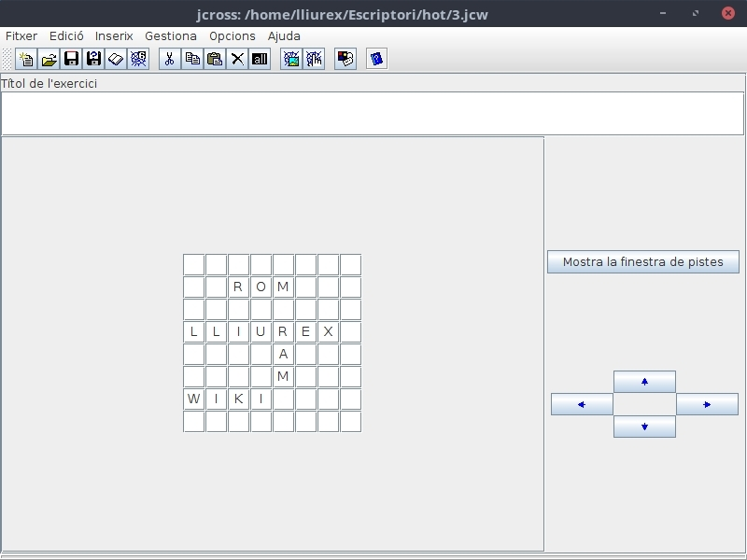Click the exercise title text field

coord(373,113)
